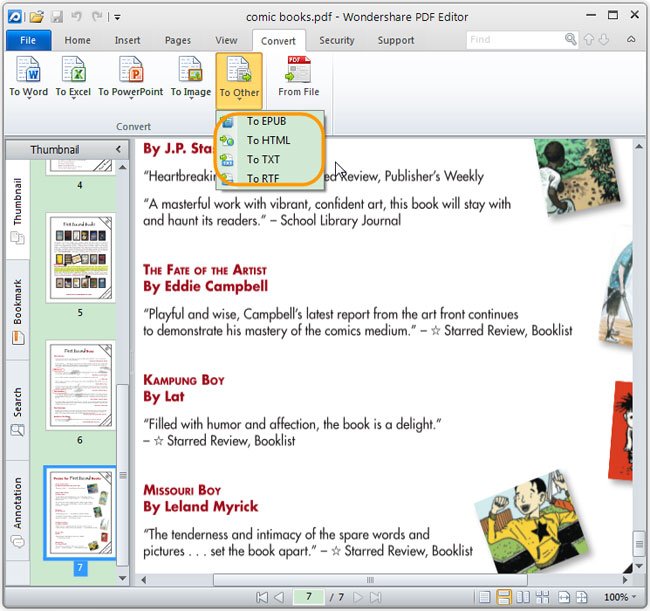This screenshot has height=611, width=650.
Task: Click the open folder icon in title bar
Action: coord(36,16)
